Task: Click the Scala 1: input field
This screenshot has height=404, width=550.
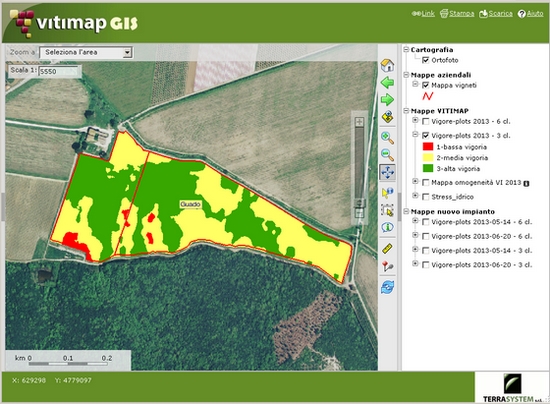Action: pos(58,71)
